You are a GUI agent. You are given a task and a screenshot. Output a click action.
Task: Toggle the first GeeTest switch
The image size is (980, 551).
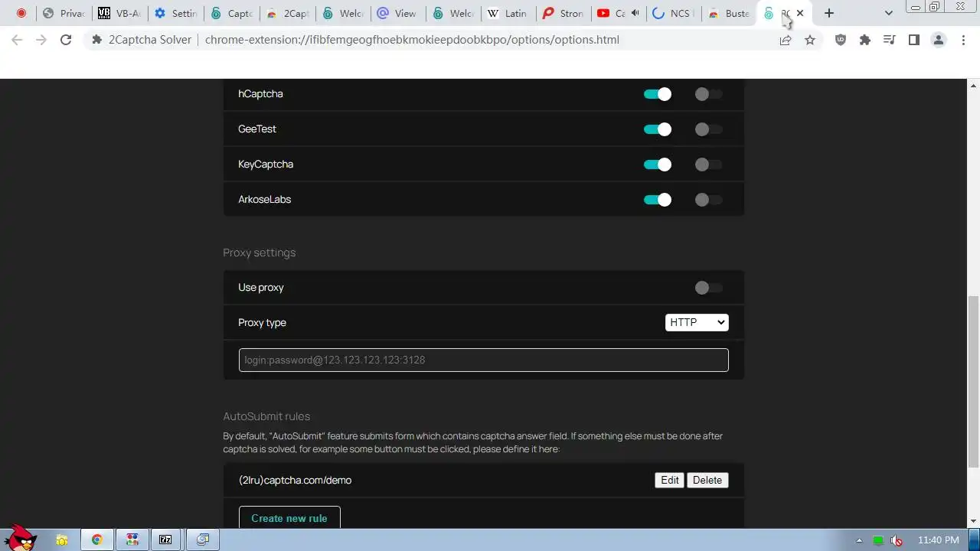coord(657,129)
